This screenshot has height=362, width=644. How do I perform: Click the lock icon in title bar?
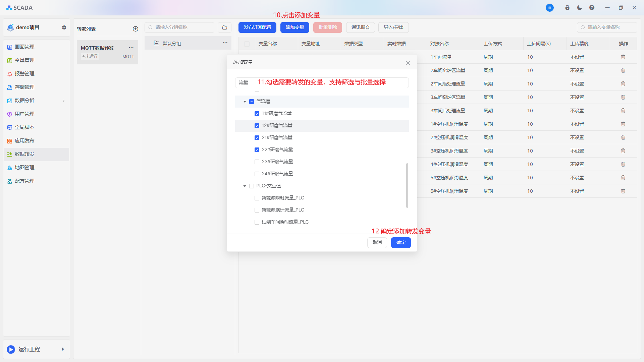coord(567,8)
